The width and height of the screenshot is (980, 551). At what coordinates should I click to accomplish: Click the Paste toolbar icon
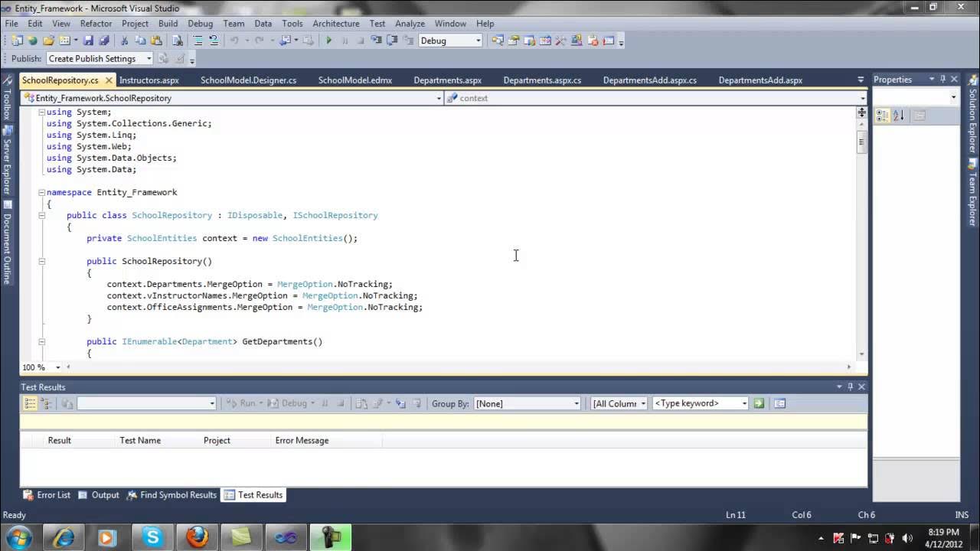pos(157,41)
